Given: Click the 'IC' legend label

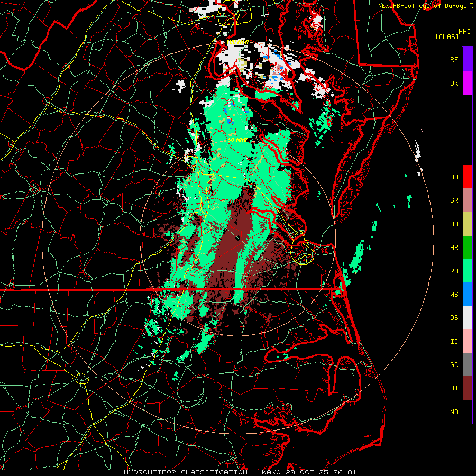Looking at the screenshot, I should tap(454, 342).
